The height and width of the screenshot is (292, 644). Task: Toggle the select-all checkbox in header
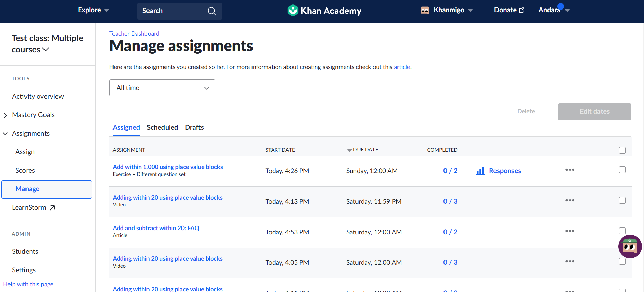tap(622, 150)
